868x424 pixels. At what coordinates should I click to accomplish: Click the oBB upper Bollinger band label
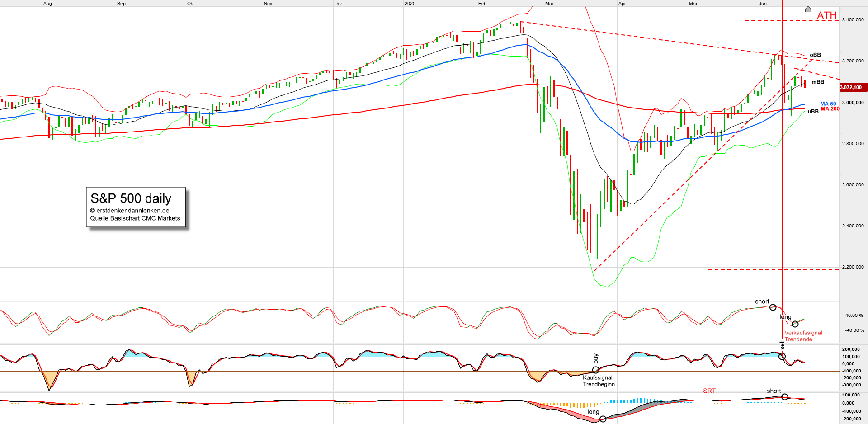815,55
